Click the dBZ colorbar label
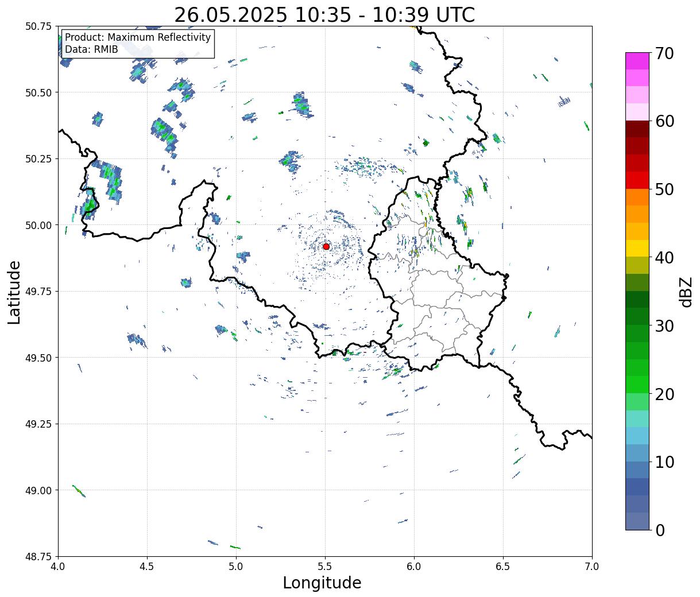This screenshot has width=700, height=597. click(x=686, y=292)
